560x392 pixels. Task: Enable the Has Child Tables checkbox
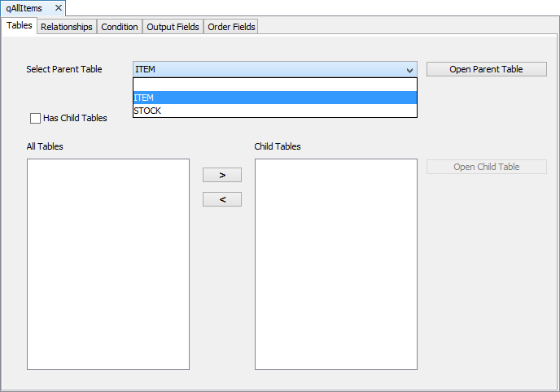(x=35, y=118)
